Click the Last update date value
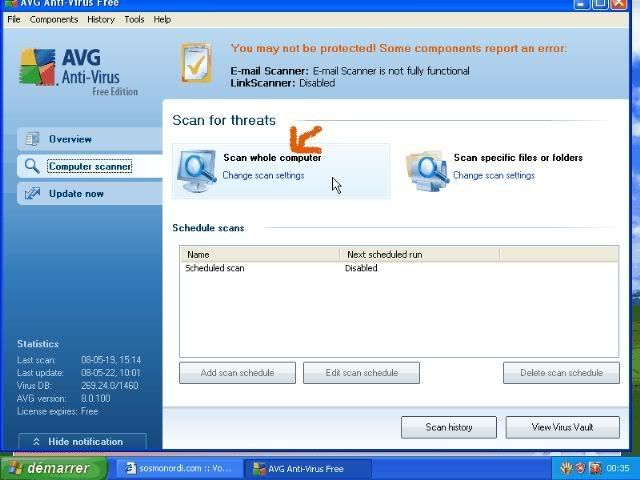Viewport: 640px width, 480px height. 111,373
